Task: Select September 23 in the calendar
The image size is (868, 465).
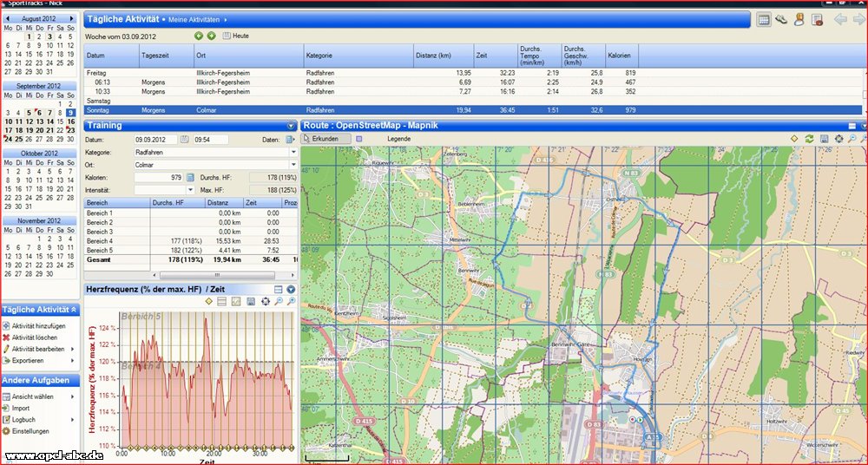Action: pos(71,131)
